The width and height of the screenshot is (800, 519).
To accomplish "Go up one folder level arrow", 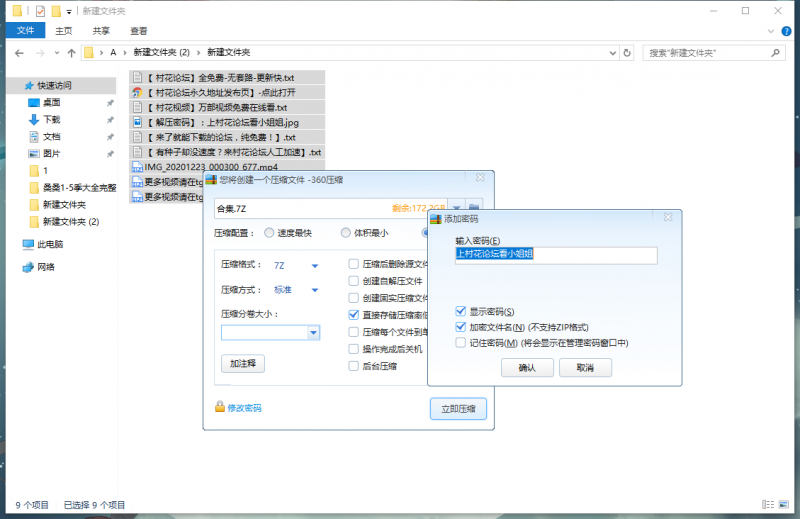I will (71, 53).
